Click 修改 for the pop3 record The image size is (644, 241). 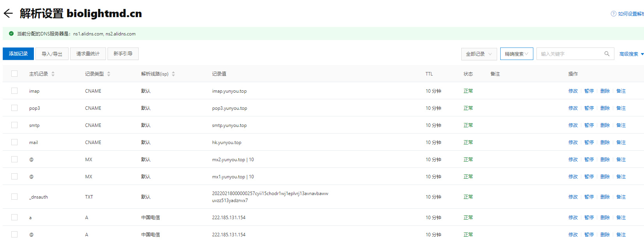coord(573,108)
